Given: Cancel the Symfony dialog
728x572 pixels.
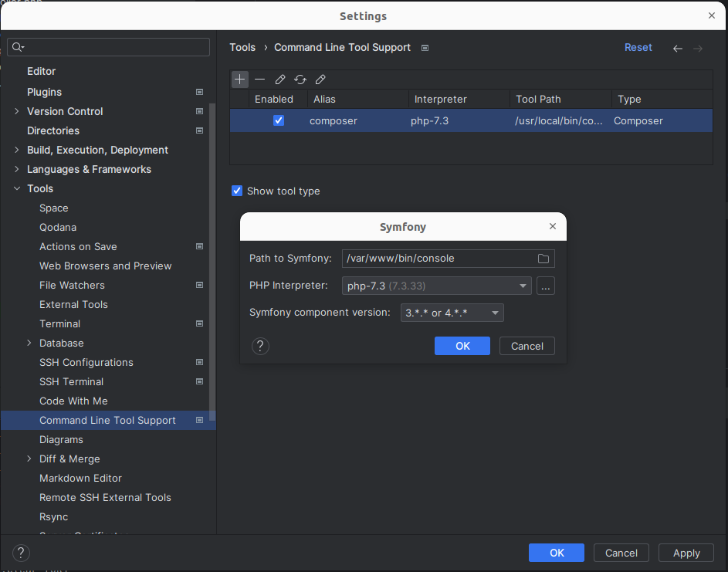Looking at the screenshot, I should tap(527, 346).
